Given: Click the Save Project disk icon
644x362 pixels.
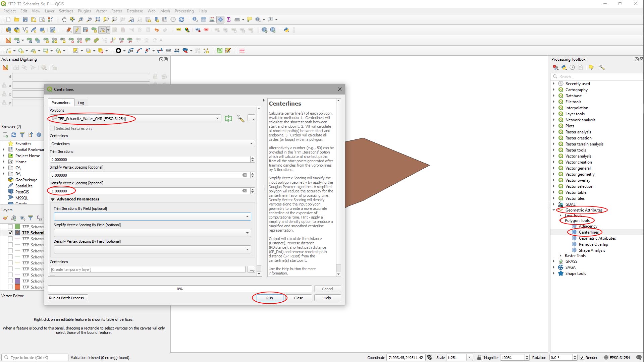Looking at the screenshot, I should coord(25,19).
